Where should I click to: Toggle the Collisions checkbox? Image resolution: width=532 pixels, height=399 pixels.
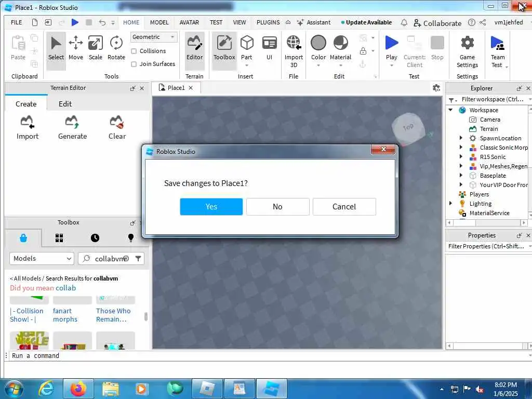[x=134, y=51]
